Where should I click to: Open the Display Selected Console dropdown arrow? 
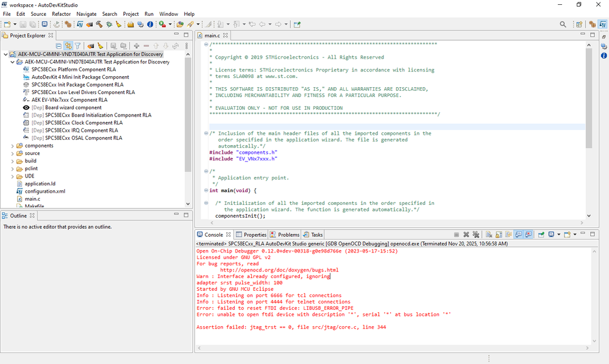(558, 235)
